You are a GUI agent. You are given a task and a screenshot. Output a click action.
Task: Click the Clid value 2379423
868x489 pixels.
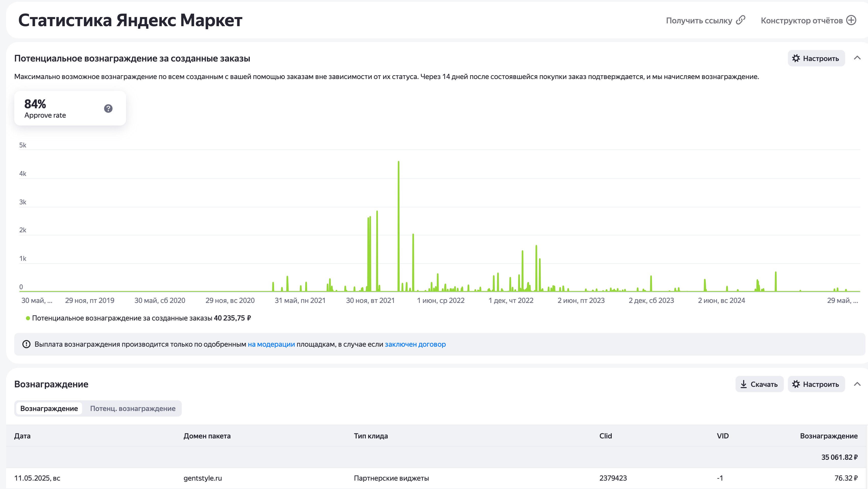[x=613, y=478]
